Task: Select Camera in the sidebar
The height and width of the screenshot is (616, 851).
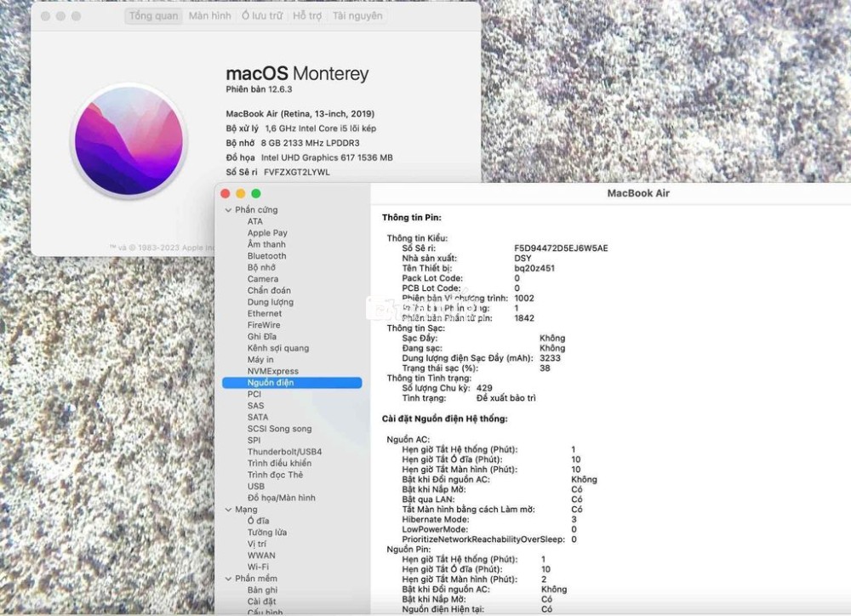Action: [263, 279]
